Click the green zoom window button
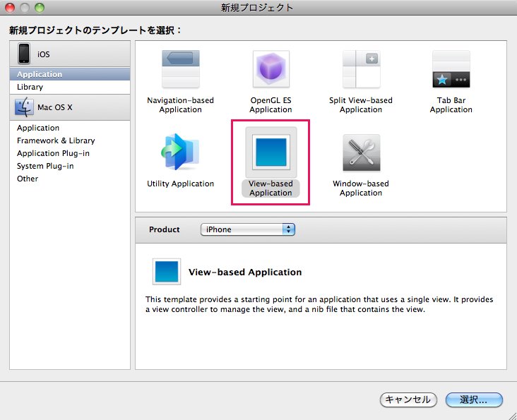Image resolution: width=517 pixels, height=420 pixels. (x=40, y=7)
